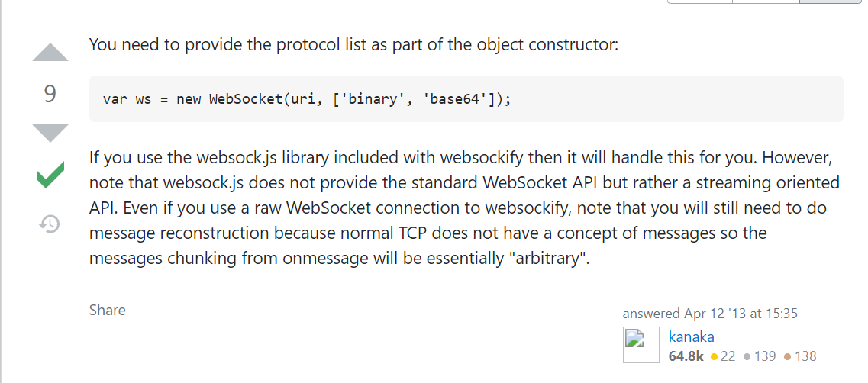Viewport: 868px width, 383px height.
Task: Open the answer's activity history icon
Action: tap(50, 224)
